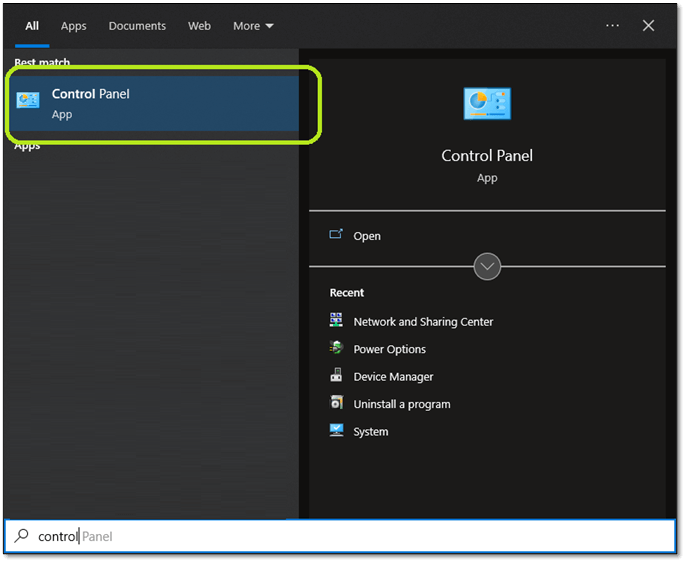Click the magnifier search icon
Image resolution: width=686 pixels, height=563 pixels.
tap(21, 535)
